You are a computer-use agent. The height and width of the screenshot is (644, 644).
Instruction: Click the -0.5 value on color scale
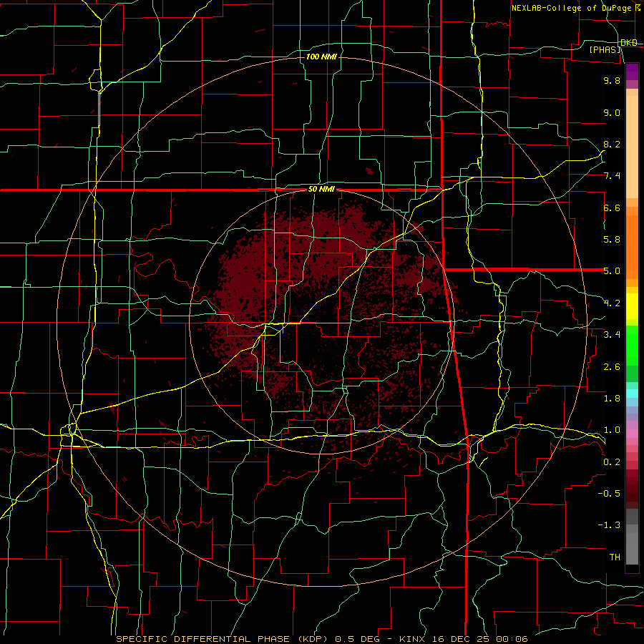[609, 494]
